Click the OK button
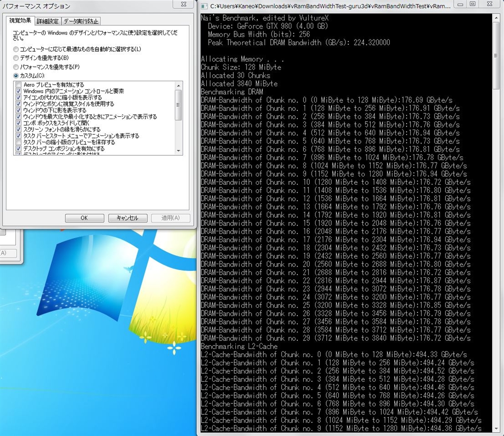504x436 pixels. click(x=85, y=218)
